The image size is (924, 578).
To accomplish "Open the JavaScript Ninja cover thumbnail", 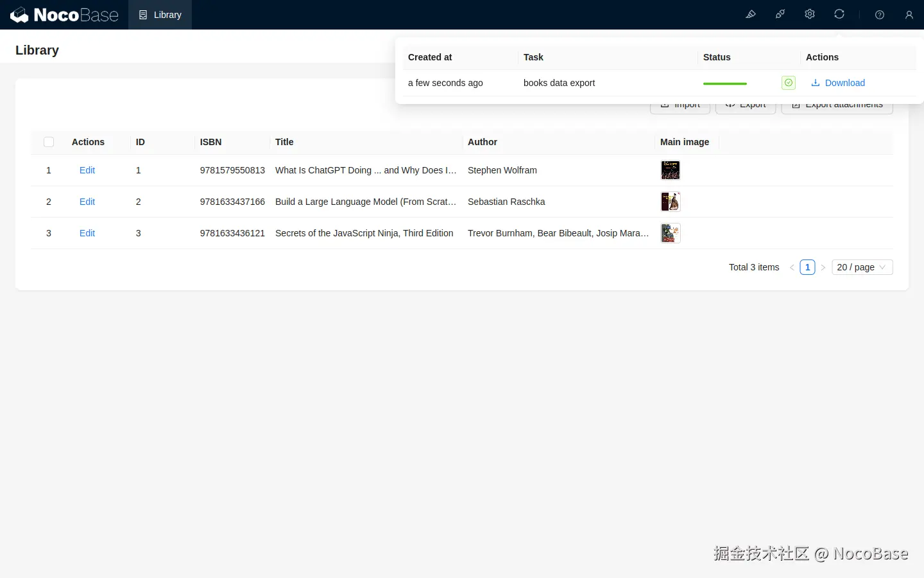I will point(671,233).
